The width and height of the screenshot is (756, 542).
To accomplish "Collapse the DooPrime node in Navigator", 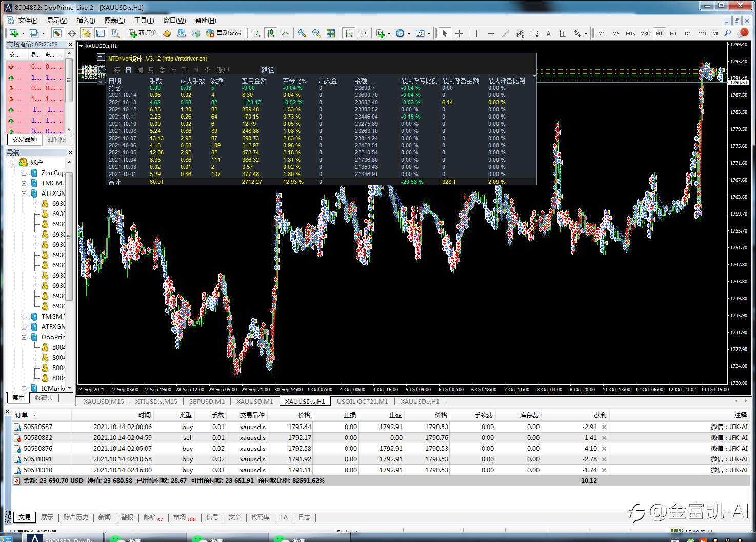I will tap(24, 337).
